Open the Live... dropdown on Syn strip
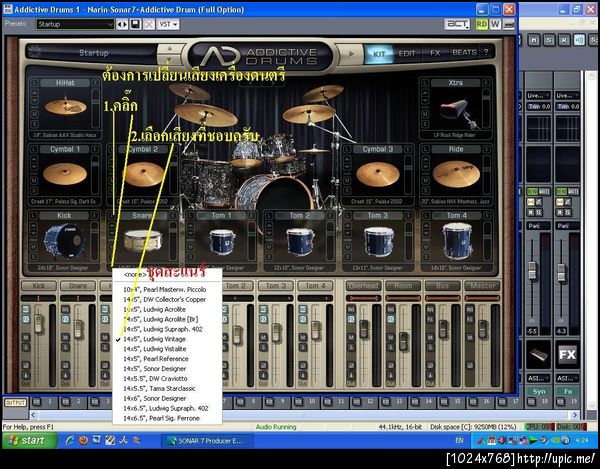The height and width of the screenshot is (469, 600). click(x=538, y=95)
